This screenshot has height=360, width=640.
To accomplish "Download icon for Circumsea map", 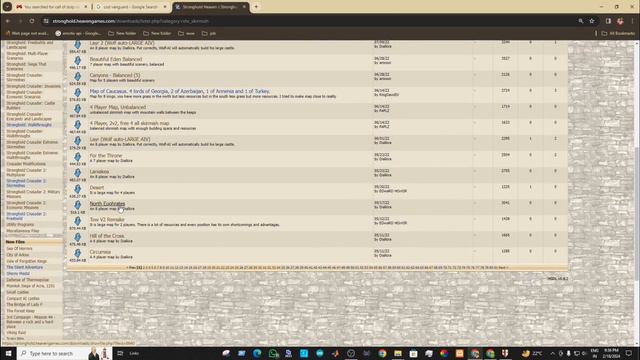I will click(x=78, y=253).
